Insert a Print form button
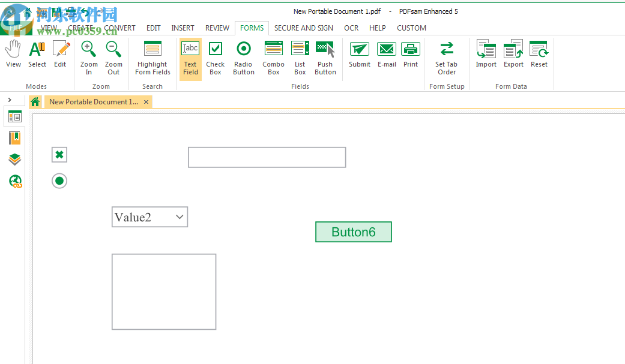 411,55
